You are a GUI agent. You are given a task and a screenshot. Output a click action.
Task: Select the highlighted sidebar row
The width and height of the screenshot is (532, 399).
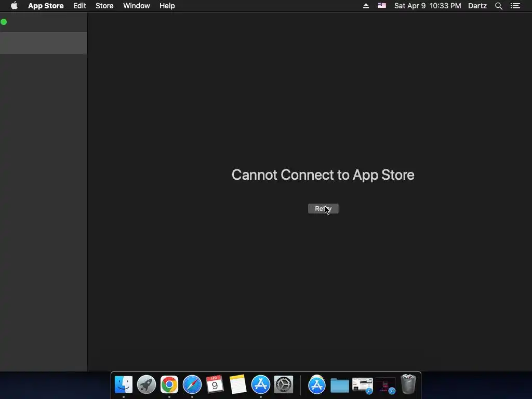click(x=44, y=43)
